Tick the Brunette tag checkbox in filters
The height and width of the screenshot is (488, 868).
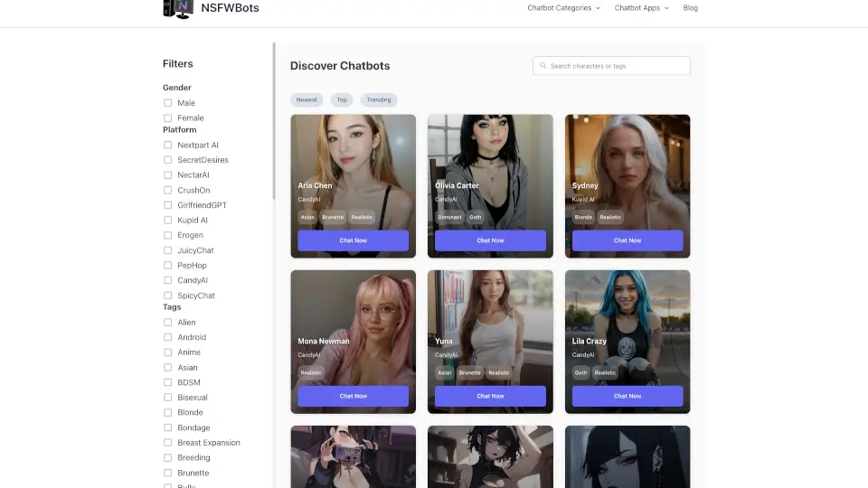point(168,473)
